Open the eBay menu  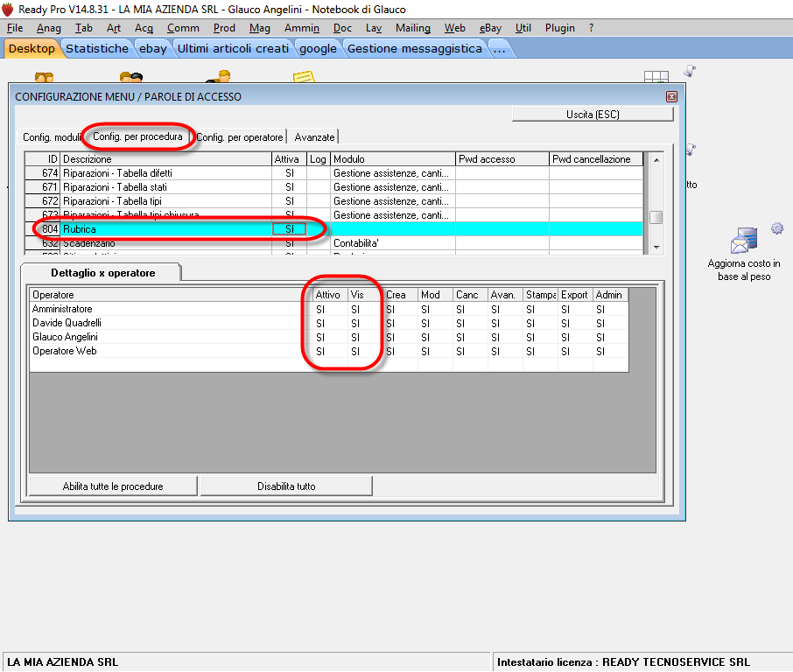tap(490, 28)
